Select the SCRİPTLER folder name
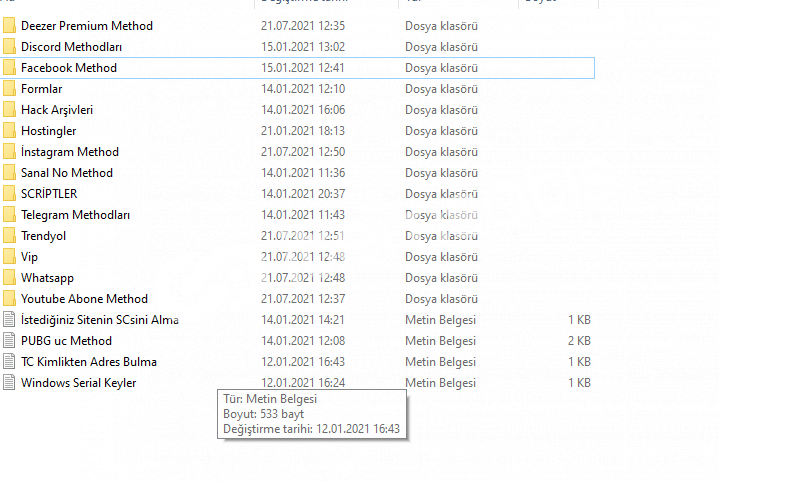798x481 pixels. 49,193
